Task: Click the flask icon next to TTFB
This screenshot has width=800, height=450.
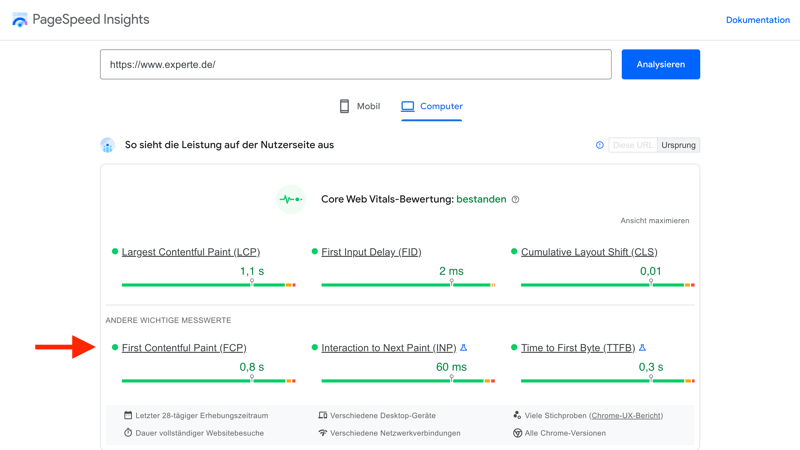Action: 642,348
